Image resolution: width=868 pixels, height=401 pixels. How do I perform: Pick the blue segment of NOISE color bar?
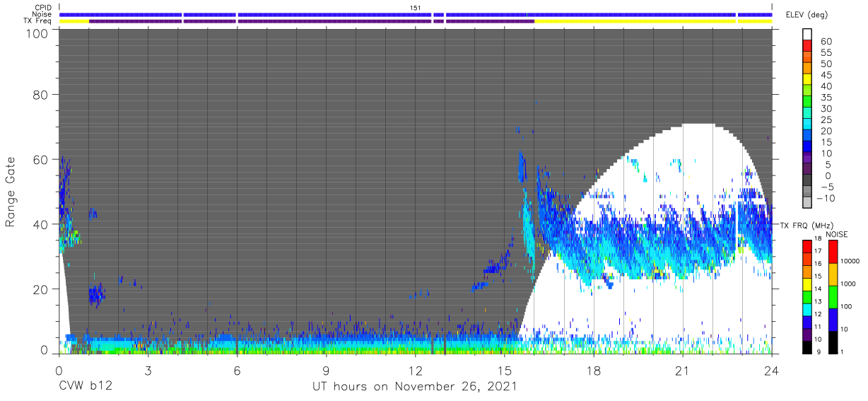pos(833,320)
